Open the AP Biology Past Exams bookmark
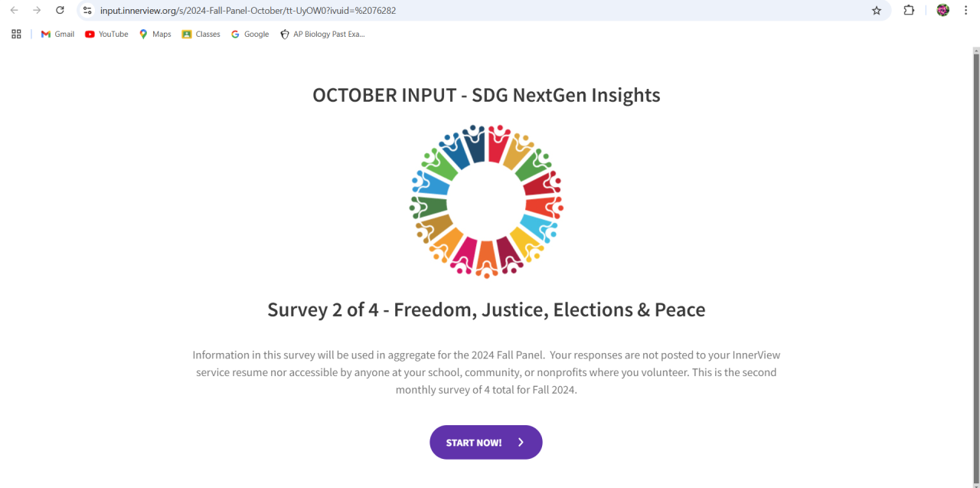The image size is (980, 488). point(322,34)
